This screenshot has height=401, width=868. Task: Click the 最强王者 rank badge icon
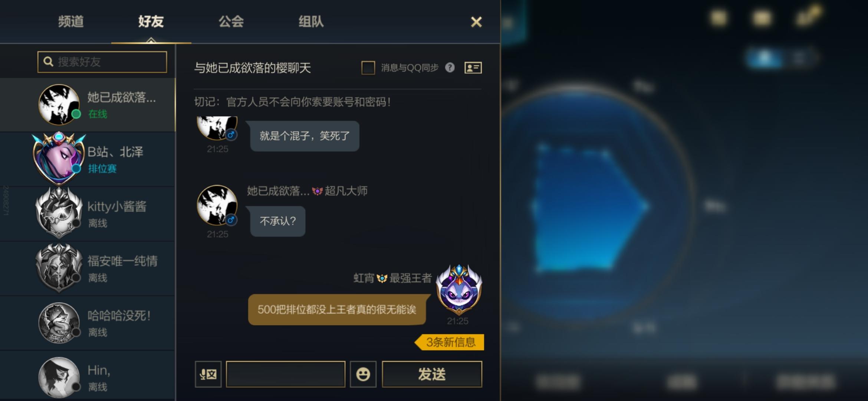382,278
